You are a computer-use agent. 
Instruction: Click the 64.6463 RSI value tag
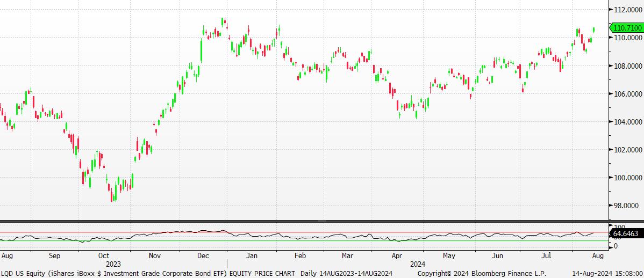(625, 233)
